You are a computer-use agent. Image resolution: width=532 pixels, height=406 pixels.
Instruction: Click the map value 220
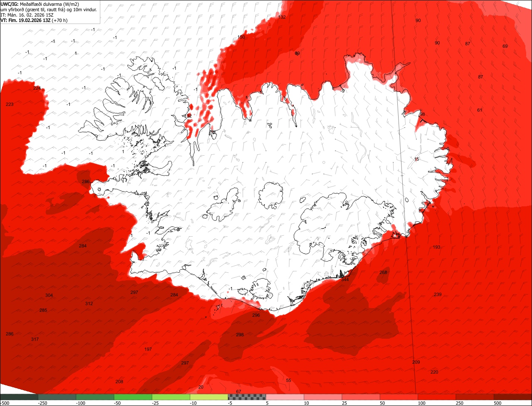pyautogui.click(x=434, y=372)
